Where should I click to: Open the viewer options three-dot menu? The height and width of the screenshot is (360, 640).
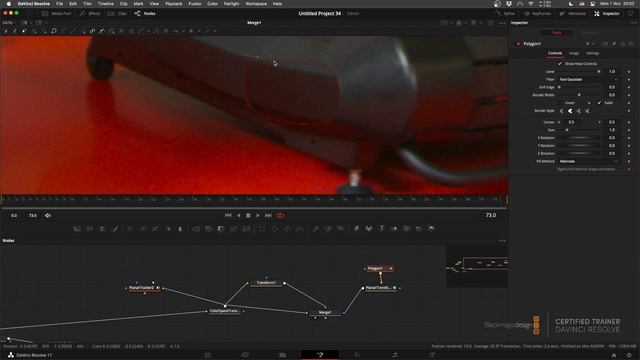503,23
